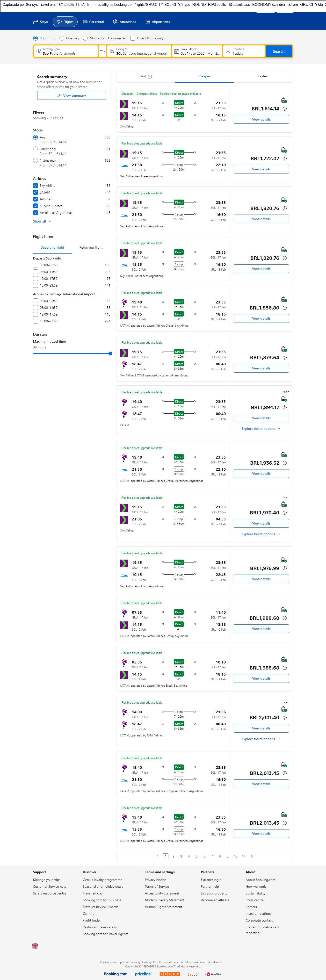The height and width of the screenshot is (980, 326).
Task: Expand ticket options for the BRL1,894.12 flight
Action: tap(261, 429)
